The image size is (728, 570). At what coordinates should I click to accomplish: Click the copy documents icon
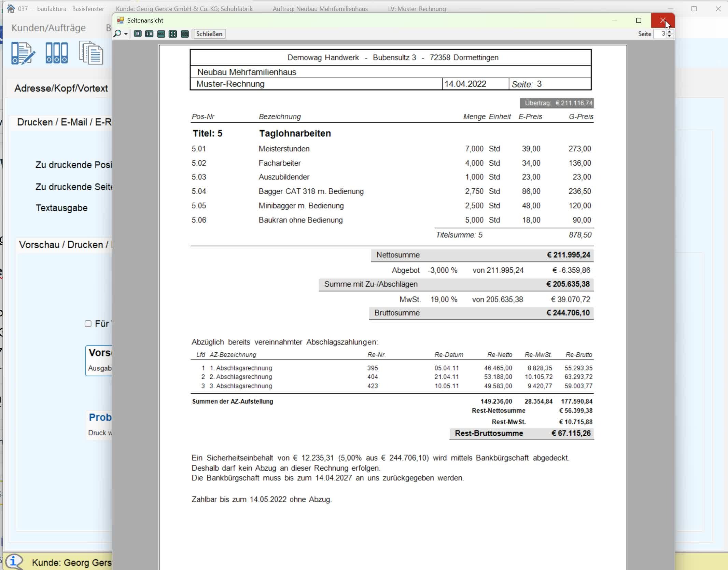[x=91, y=53]
